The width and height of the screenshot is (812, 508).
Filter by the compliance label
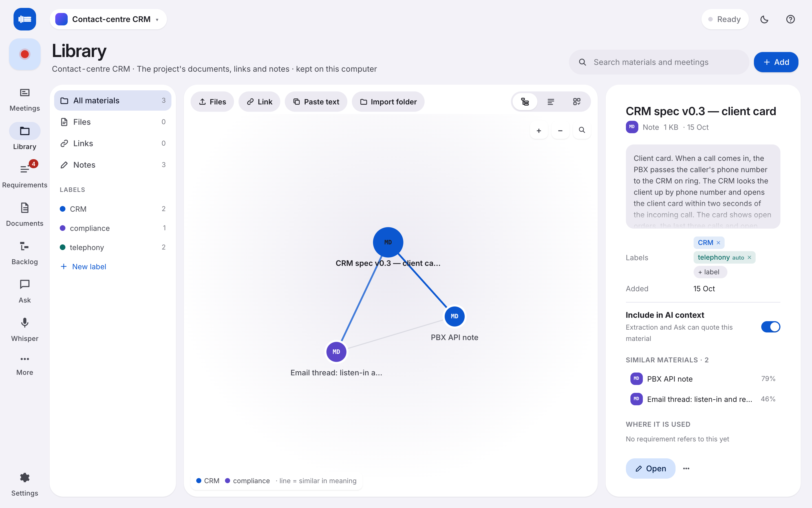click(113, 228)
